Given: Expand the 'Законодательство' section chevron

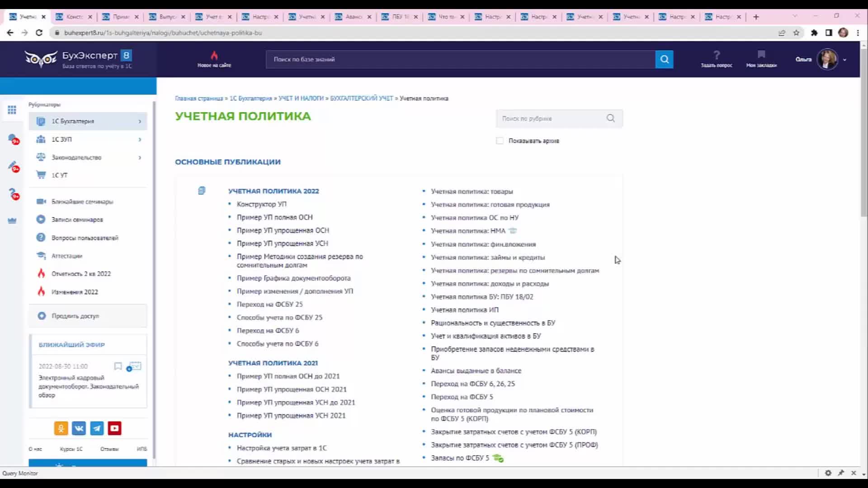Looking at the screenshot, I should 140,157.
